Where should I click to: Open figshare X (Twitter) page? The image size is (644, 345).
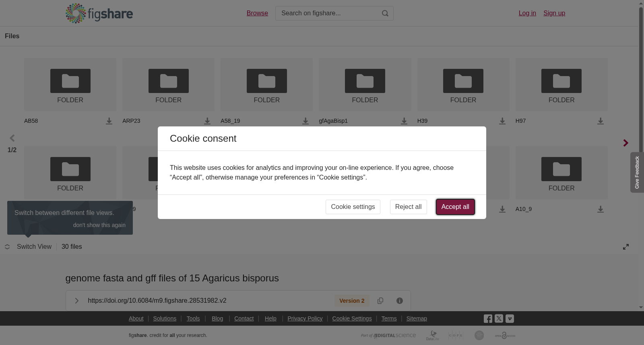[499, 318]
